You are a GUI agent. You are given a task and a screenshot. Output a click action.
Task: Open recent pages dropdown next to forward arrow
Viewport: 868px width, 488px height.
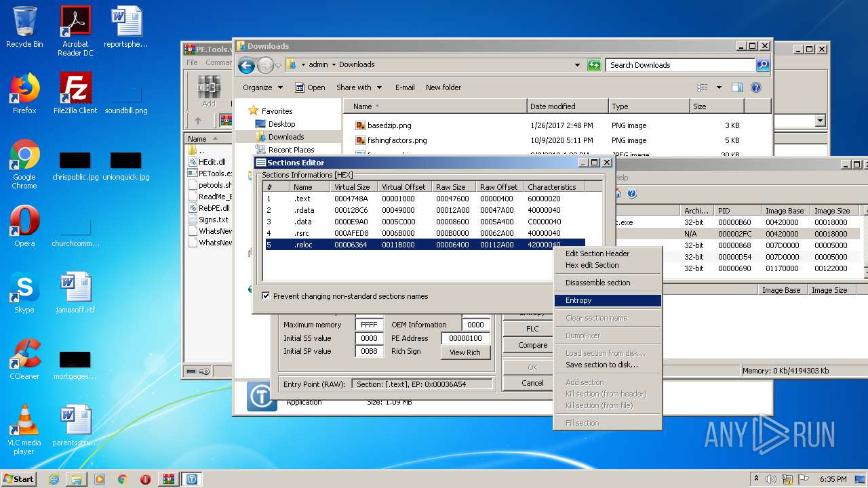pyautogui.click(x=278, y=66)
